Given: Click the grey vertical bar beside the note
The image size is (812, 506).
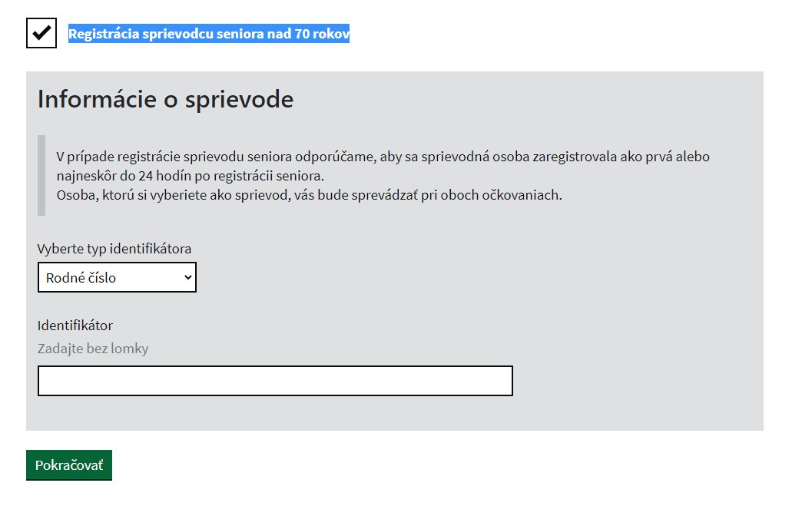Looking at the screenshot, I should click(41, 175).
